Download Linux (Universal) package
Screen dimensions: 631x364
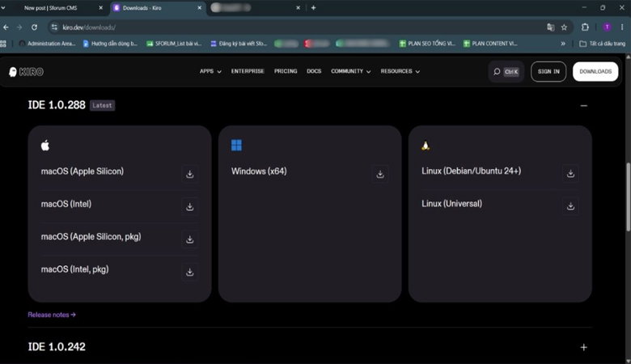570,206
